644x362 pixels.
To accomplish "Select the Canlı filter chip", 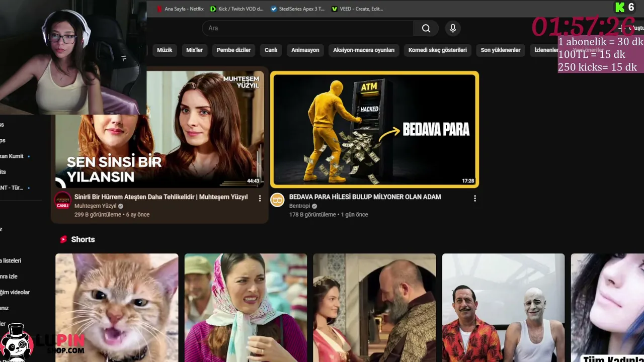I will (x=271, y=50).
